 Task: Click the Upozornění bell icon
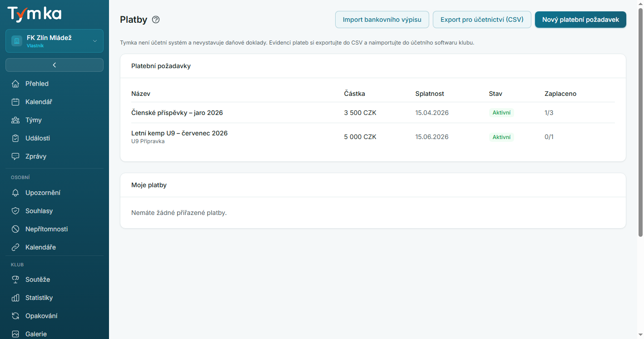[15, 193]
